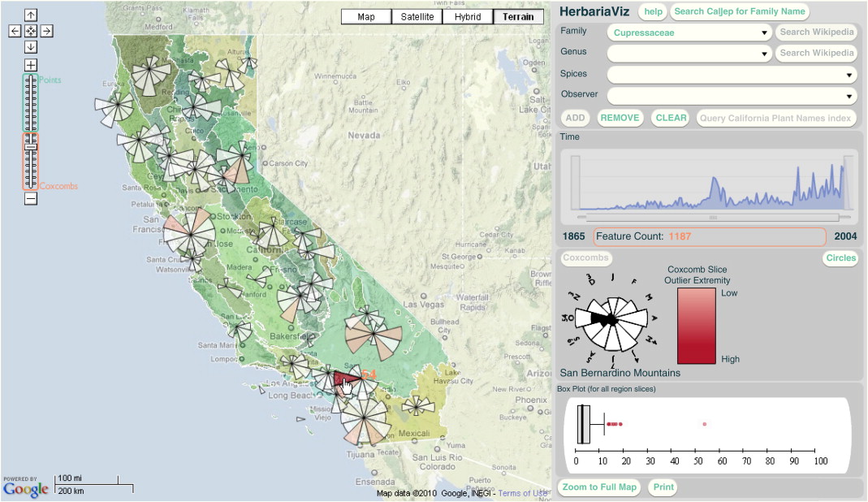Pan the map down with the arrow
This screenshot has height=502, width=868.
(x=31, y=47)
